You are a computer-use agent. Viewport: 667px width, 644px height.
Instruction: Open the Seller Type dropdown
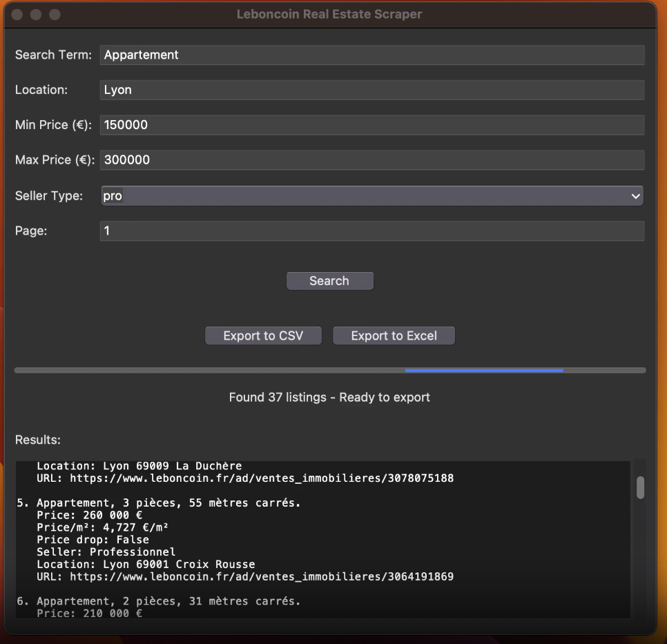(371, 196)
